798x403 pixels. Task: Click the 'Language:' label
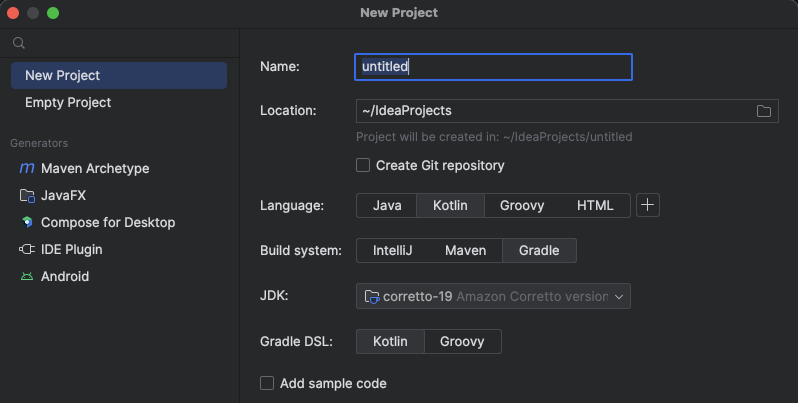[292, 206]
